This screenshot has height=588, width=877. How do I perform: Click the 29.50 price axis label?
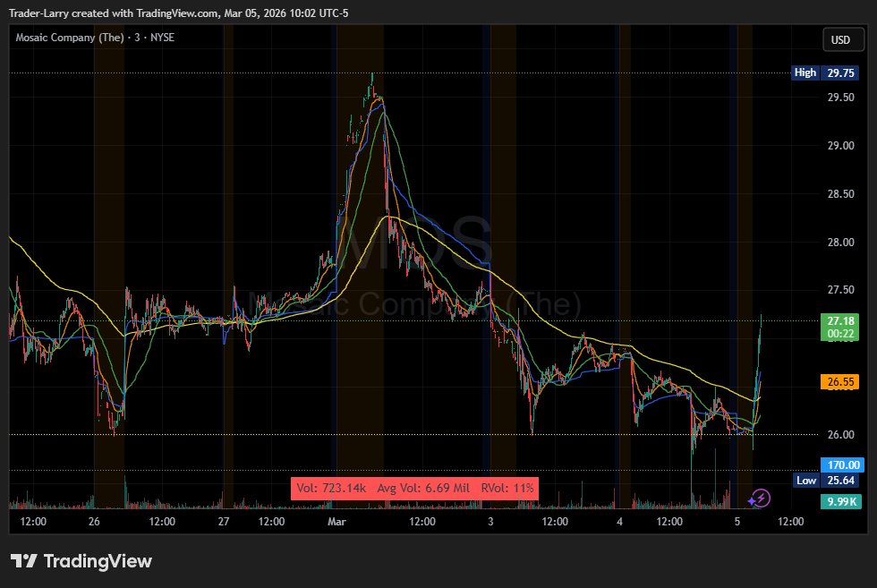[840, 98]
